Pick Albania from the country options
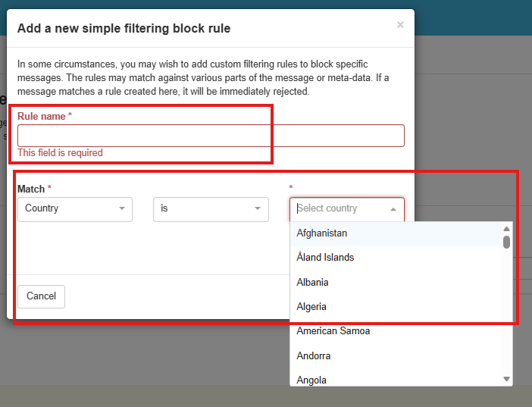Viewport: 532px width, 407px height. pyautogui.click(x=312, y=283)
